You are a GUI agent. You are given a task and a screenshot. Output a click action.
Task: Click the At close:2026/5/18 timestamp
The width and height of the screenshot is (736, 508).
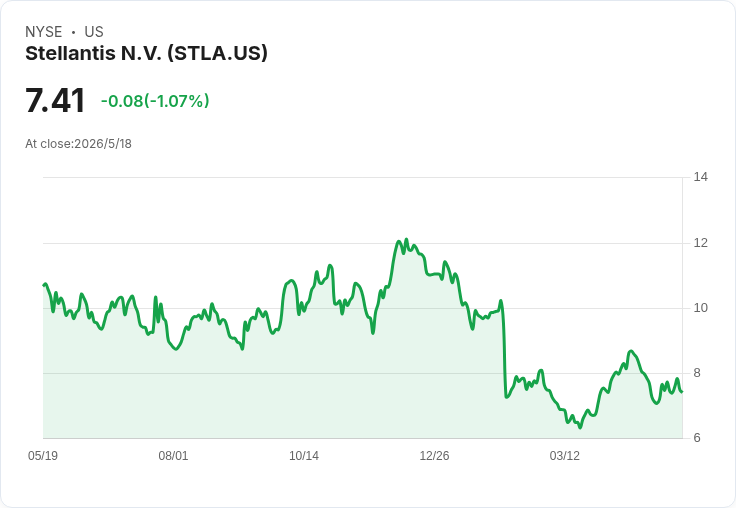click(78, 144)
